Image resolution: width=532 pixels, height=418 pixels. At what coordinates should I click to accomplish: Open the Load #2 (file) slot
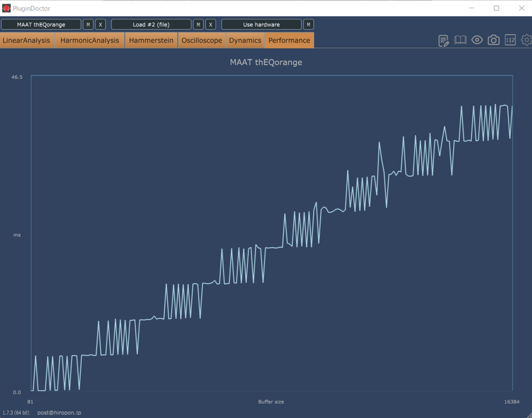(x=151, y=24)
